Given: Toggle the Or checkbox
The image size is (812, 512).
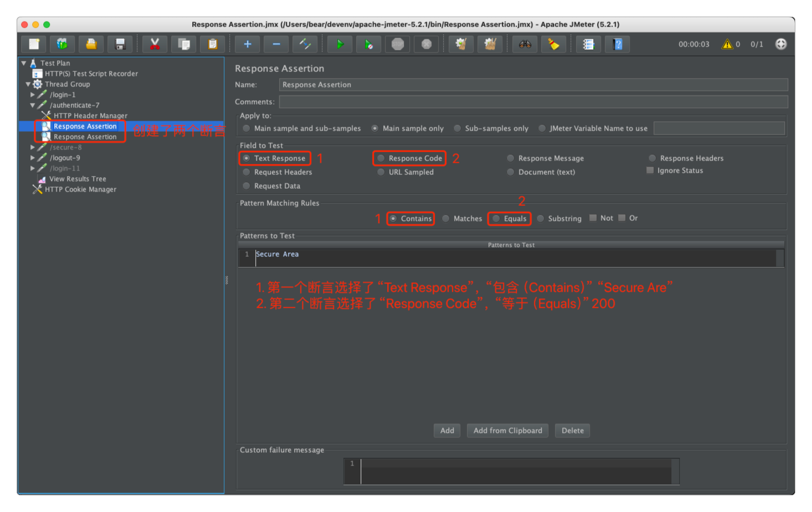Looking at the screenshot, I should coord(628,218).
